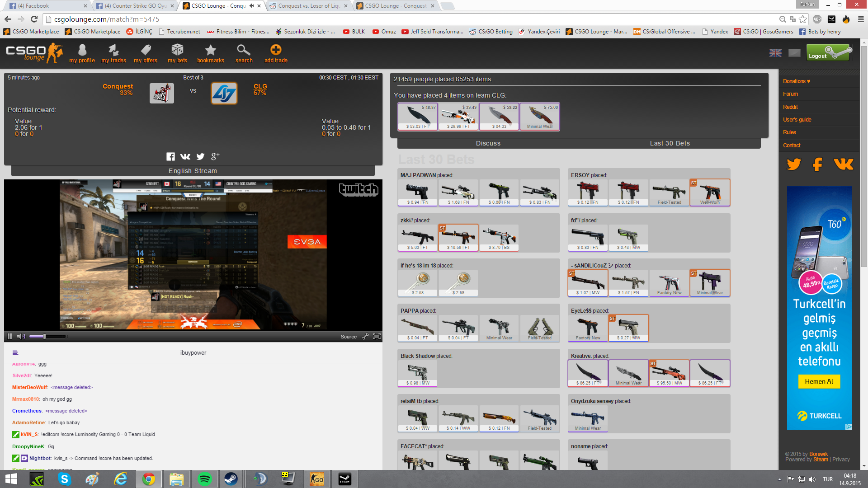Open my profile page
Screen dimensions: 868x488
point(82,53)
